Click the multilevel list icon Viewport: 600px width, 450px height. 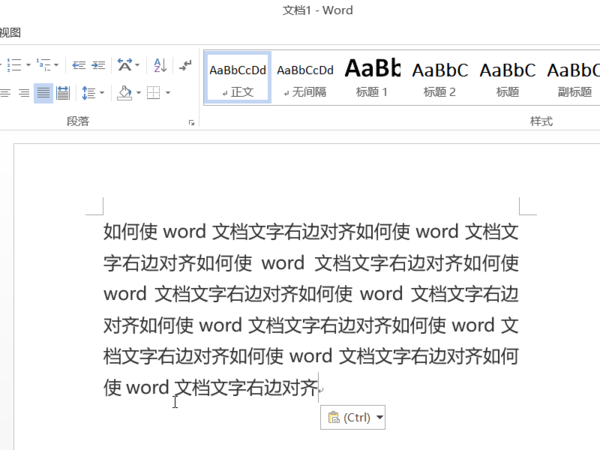43,65
